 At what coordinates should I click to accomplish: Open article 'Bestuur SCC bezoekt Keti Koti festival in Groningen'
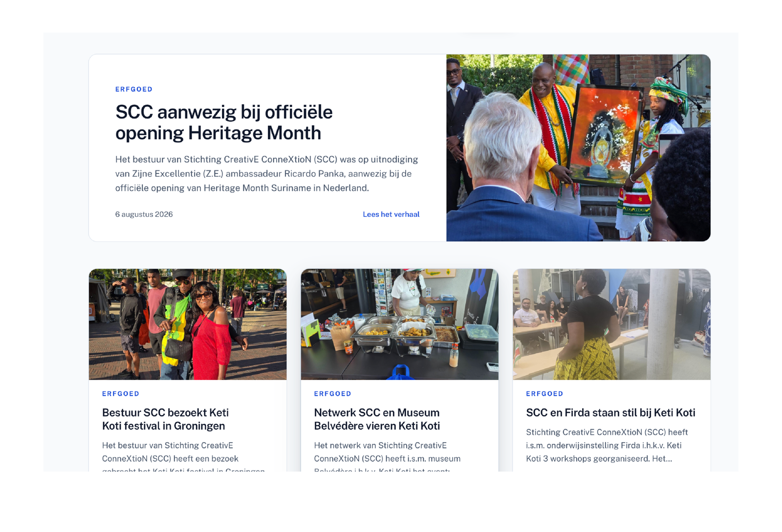point(165,419)
